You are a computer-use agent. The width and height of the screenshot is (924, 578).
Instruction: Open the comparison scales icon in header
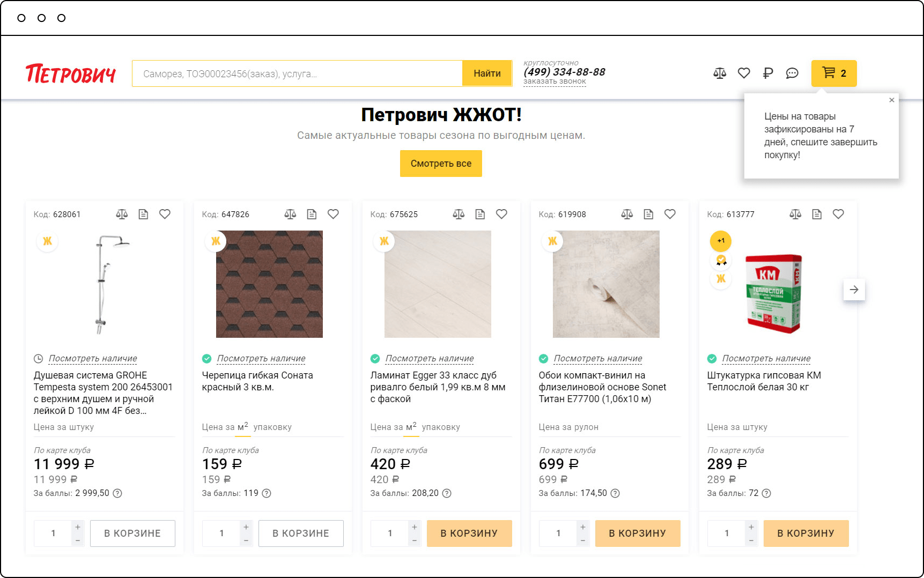pos(720,73)
